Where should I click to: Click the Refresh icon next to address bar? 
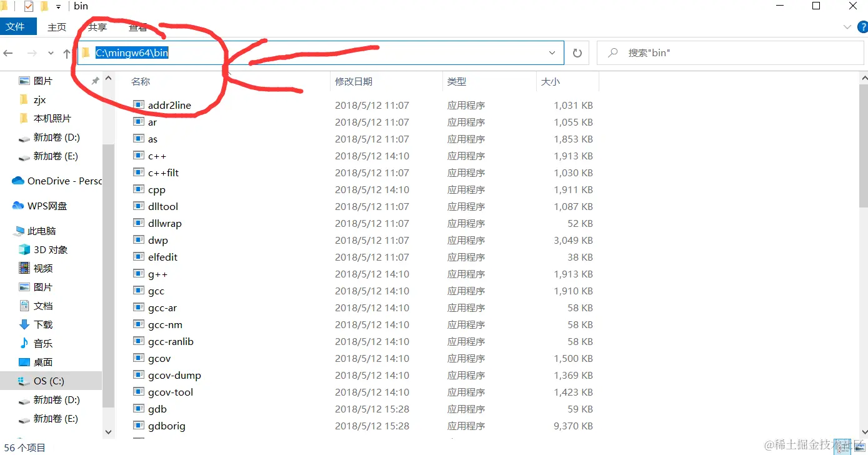577,52
